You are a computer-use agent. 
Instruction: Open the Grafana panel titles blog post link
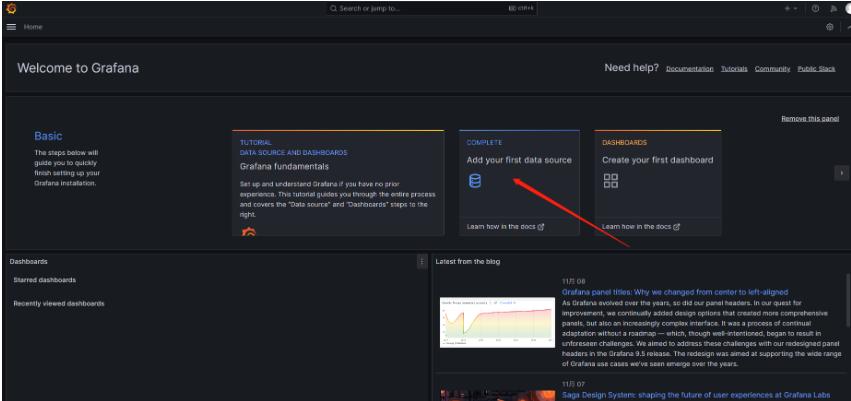pyautogui.click(x=675, y=292)
